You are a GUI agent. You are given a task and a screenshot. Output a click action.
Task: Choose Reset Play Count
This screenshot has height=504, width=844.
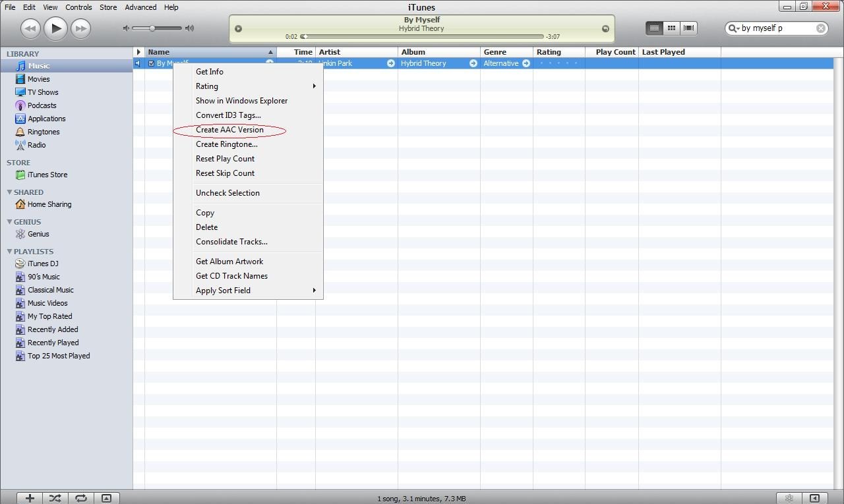[248, 159]
